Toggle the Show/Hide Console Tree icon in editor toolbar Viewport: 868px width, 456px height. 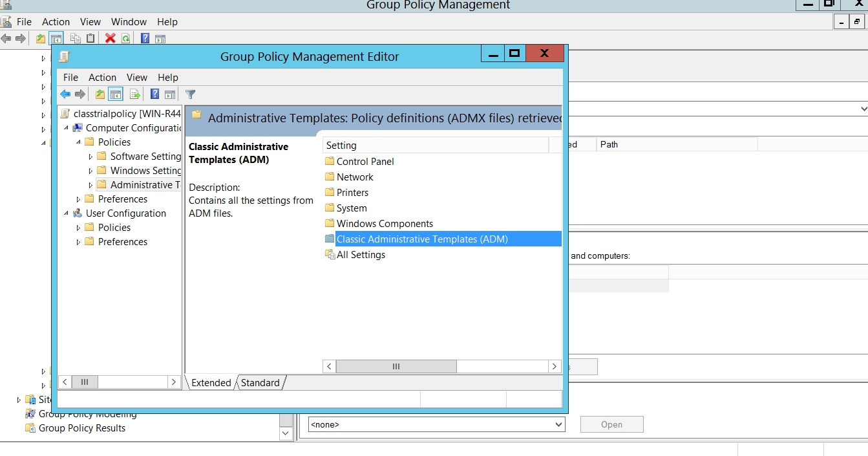(x=116, y=94)
